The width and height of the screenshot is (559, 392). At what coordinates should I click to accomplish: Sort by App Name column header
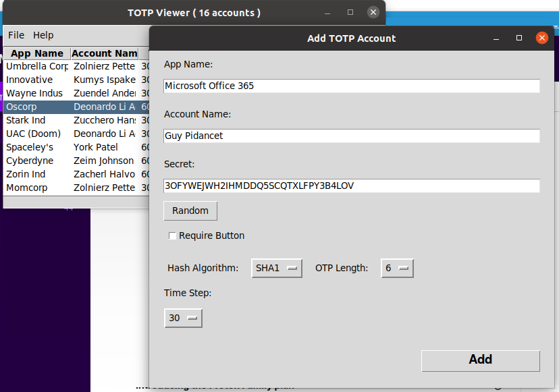pyautogui.click(x=37, y=53)
